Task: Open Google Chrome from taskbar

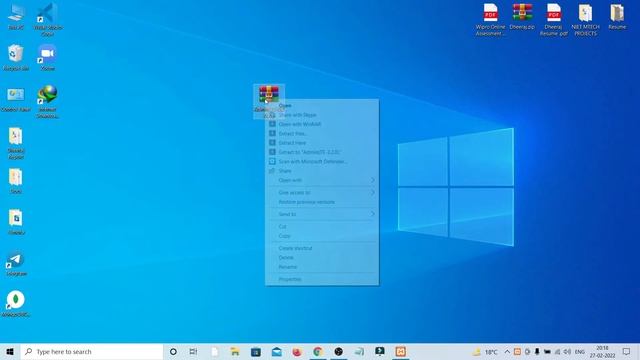Action: (x=318, y=351)
